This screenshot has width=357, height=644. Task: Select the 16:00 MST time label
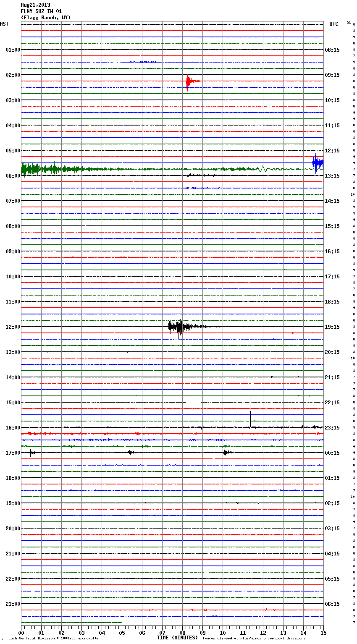[13, 428]
